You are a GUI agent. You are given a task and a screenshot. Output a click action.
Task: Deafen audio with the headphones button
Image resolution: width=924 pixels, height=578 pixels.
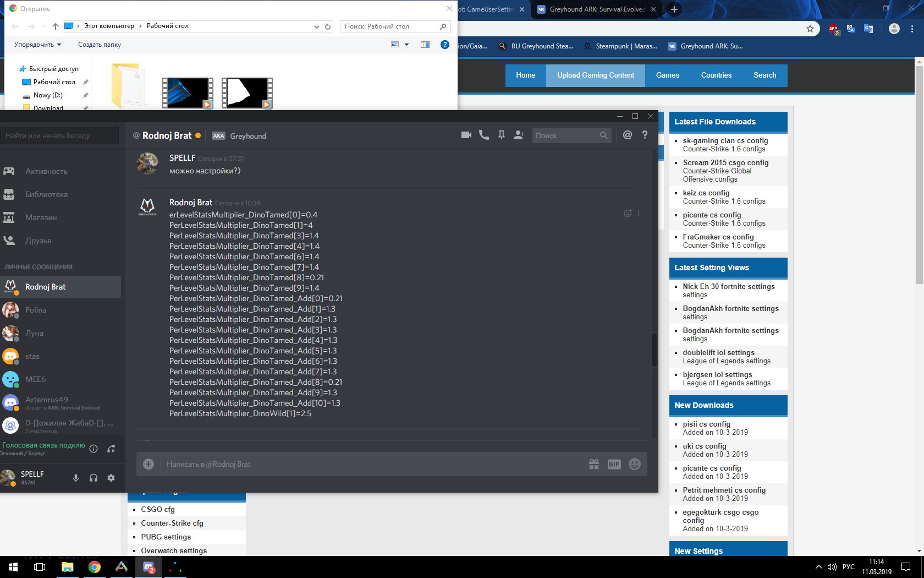[94, 478]
